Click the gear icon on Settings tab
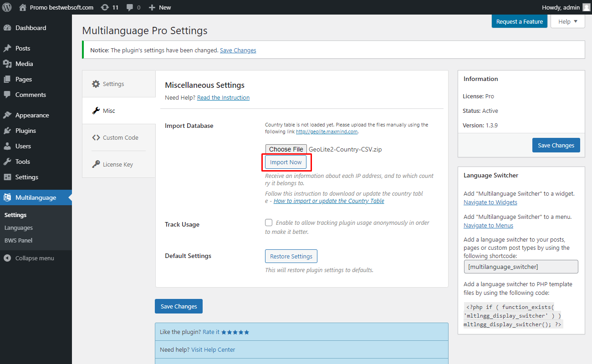 coord(96,84)
